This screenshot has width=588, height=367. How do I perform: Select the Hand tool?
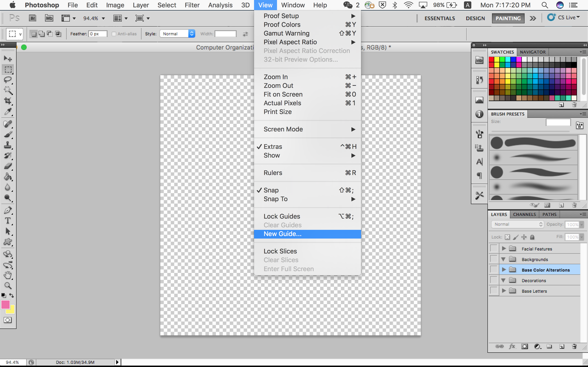pyautogui.click(x=8, y=275)
